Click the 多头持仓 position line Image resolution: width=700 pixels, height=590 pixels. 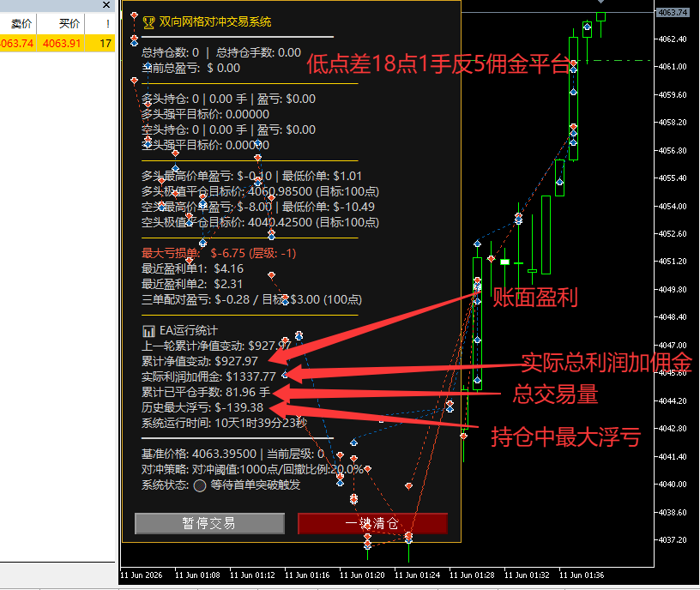click(228, 99)
